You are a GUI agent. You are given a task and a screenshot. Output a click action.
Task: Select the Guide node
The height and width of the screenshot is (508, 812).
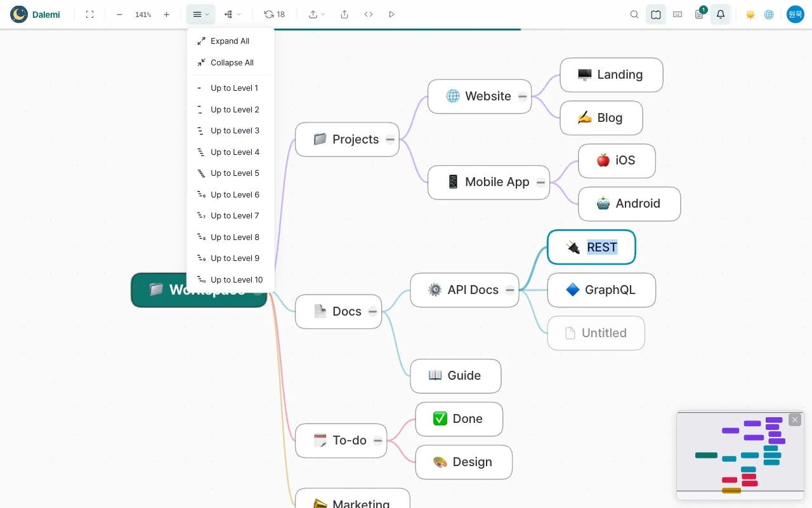tap(455, 376)
